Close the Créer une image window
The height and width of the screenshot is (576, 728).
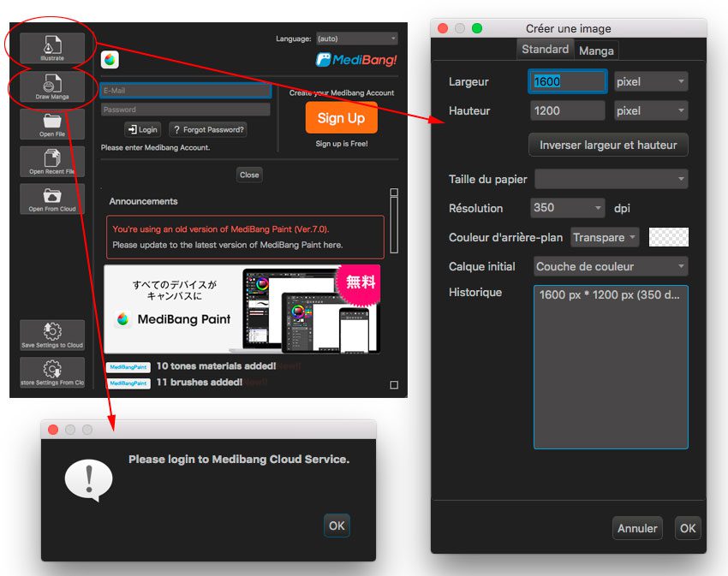[x=443, y=28]
